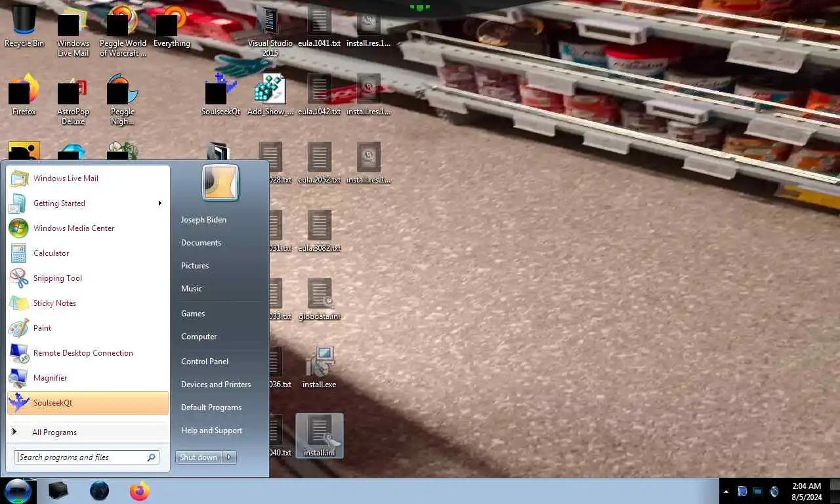Open Remote Desktop Connection entry

[x=88, y=353]
